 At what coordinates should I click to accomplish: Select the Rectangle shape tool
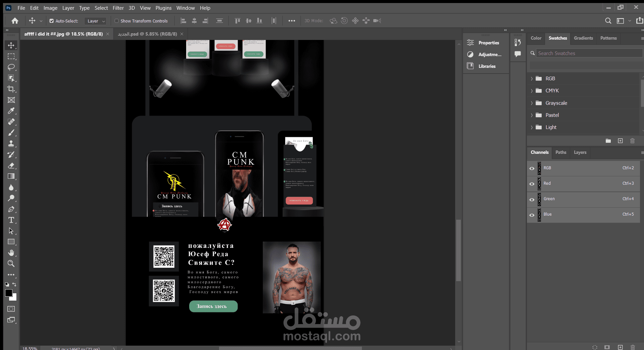pos(11,242)
